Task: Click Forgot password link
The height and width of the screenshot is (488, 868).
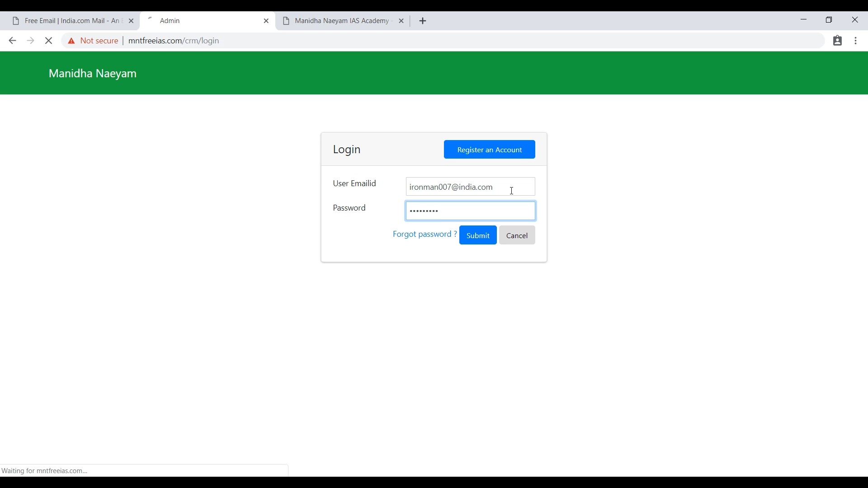Action: click(x=425, y=234)
